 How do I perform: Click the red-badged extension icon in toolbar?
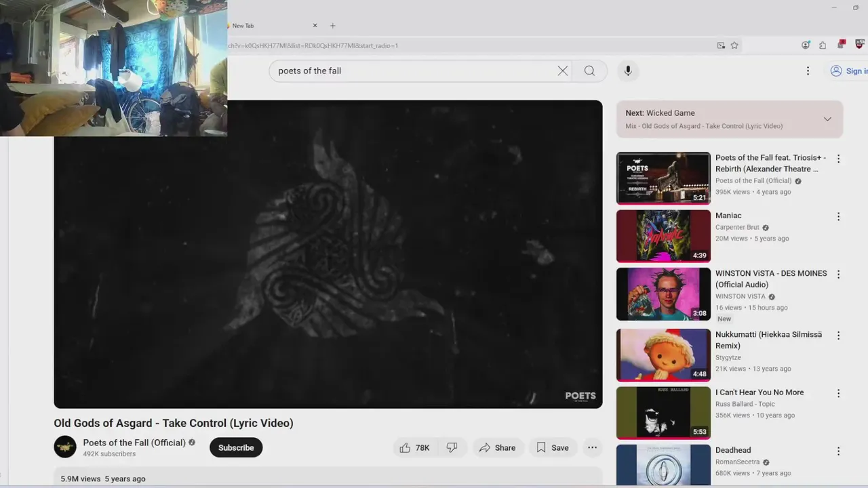[x=842, y=45]
